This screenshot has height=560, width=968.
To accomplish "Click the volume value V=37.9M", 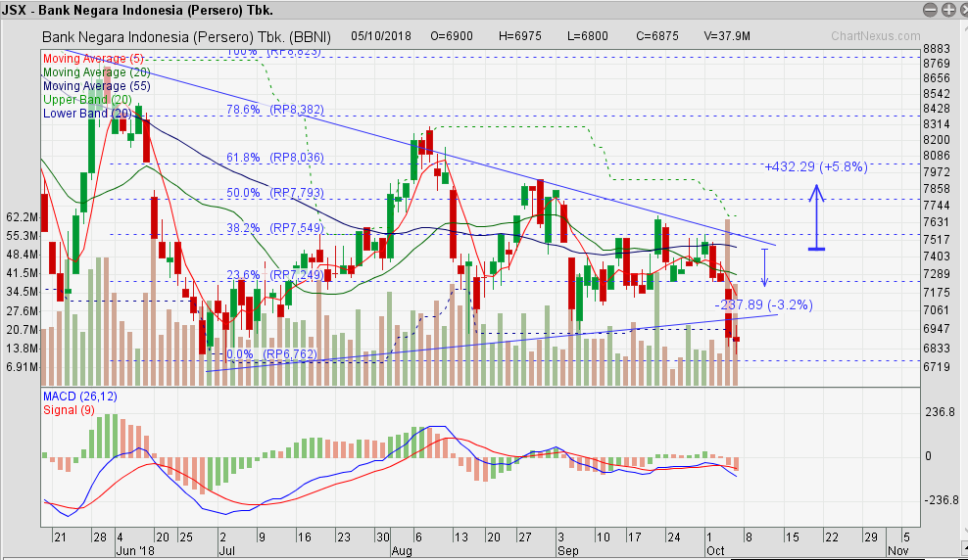I will pyautogui.click(x=727, y=36).
